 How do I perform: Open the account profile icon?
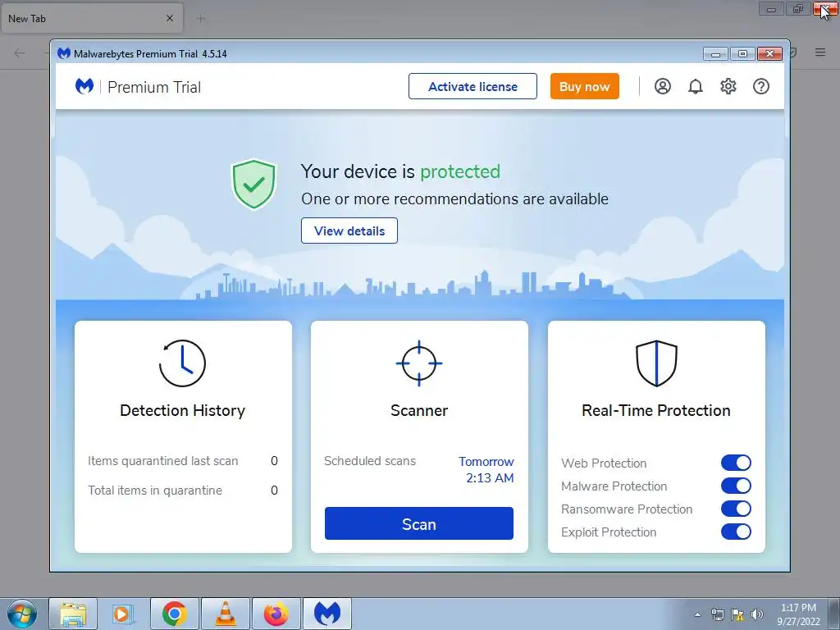[663, 86]
